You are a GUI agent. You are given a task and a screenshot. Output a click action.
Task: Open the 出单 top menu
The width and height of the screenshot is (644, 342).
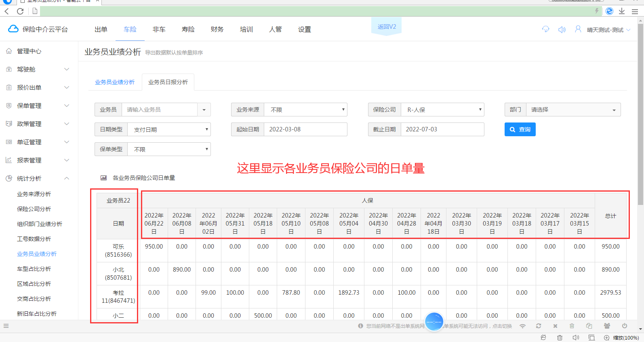(101, 30)
